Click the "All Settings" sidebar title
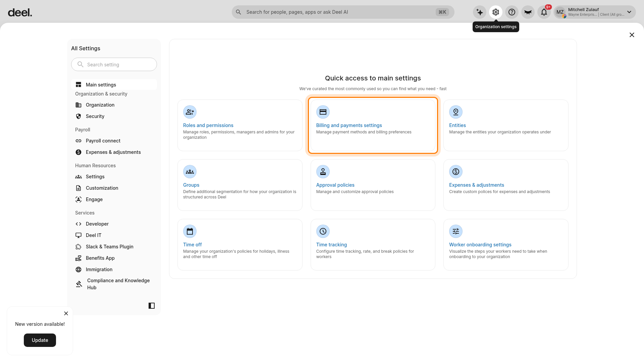This screenshot has height=362, width=644. tap(86, 48)
